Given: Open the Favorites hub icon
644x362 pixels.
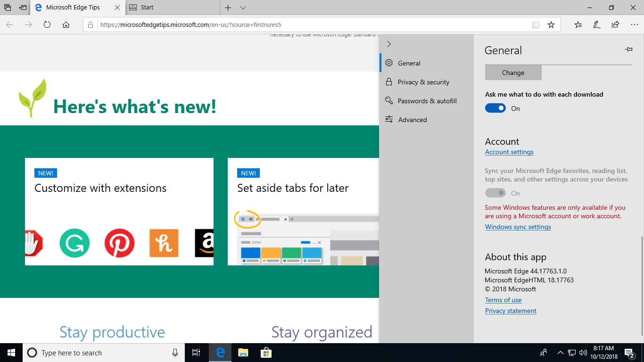Looking at the screenshot, I should (x=578, y=25).
